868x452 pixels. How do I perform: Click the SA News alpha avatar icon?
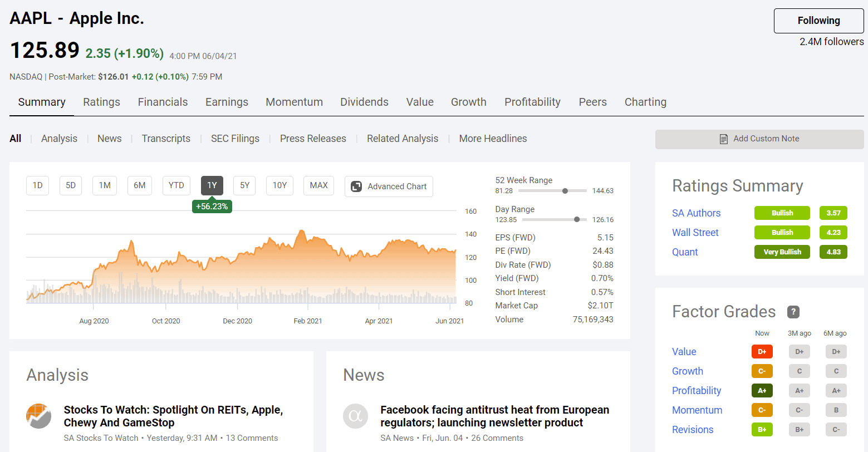click(x=356, y=416)
